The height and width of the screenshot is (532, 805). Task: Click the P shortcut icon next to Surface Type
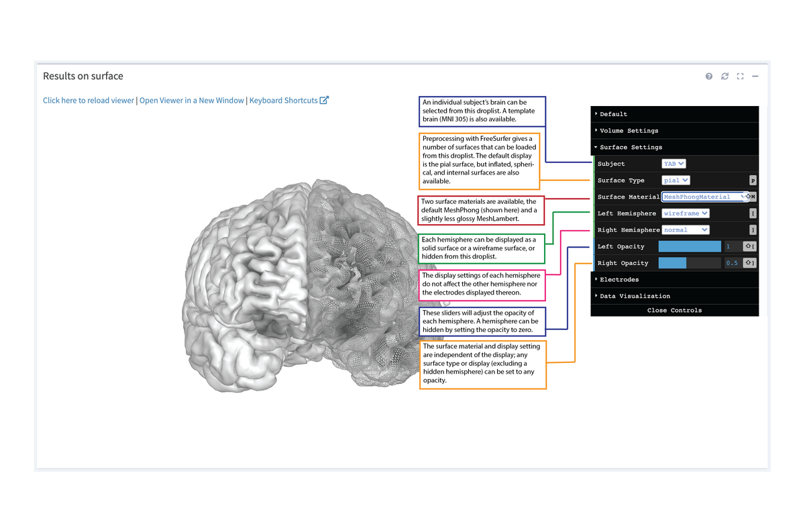point(753,180)
